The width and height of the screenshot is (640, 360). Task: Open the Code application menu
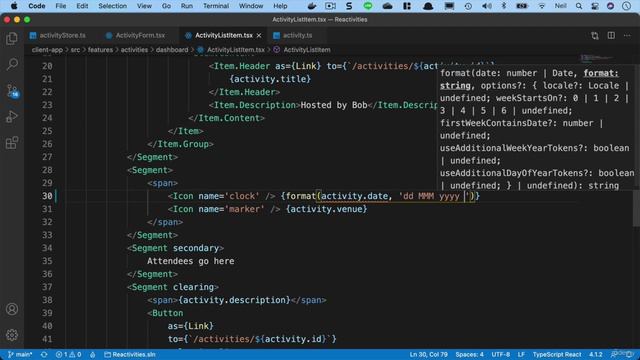[x=37, y=6]
